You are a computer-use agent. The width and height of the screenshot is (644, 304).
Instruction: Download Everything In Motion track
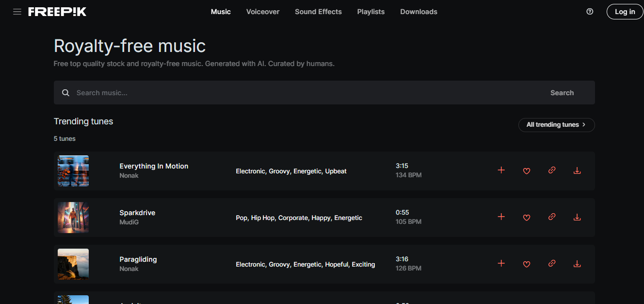[577, 170]
